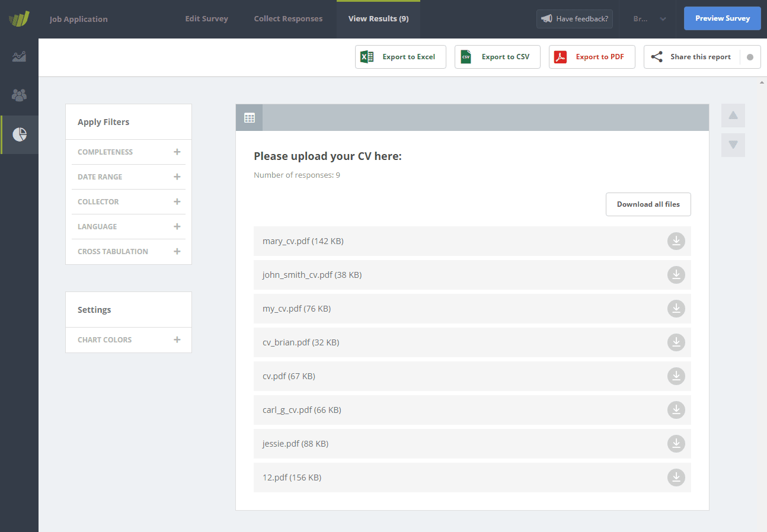Click the Preview Survey button
767x532 pixels.
pos(723,18)
